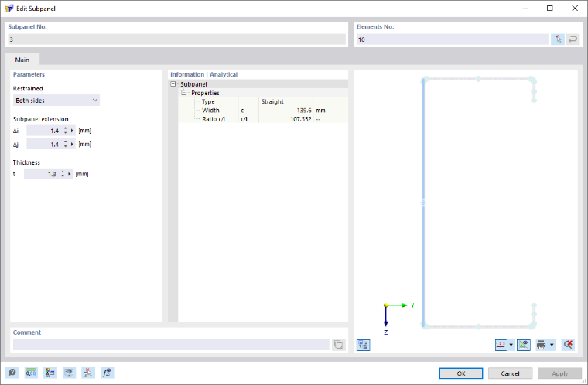Click the Edit Subpanel title bar app icon
Viewport: 588px width, 385px height.
click(x=9, y=9)
